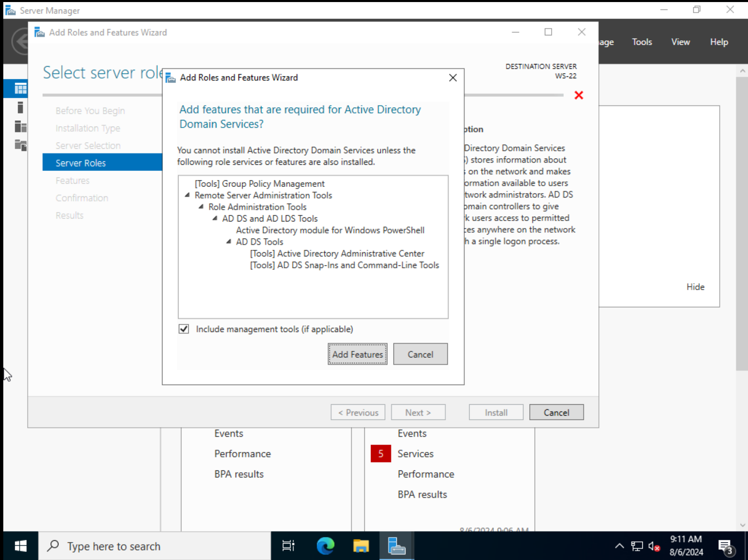Collapse Role Administration Tools node
Viewport: 748px width, 560px height.
[x=201, y=207]
